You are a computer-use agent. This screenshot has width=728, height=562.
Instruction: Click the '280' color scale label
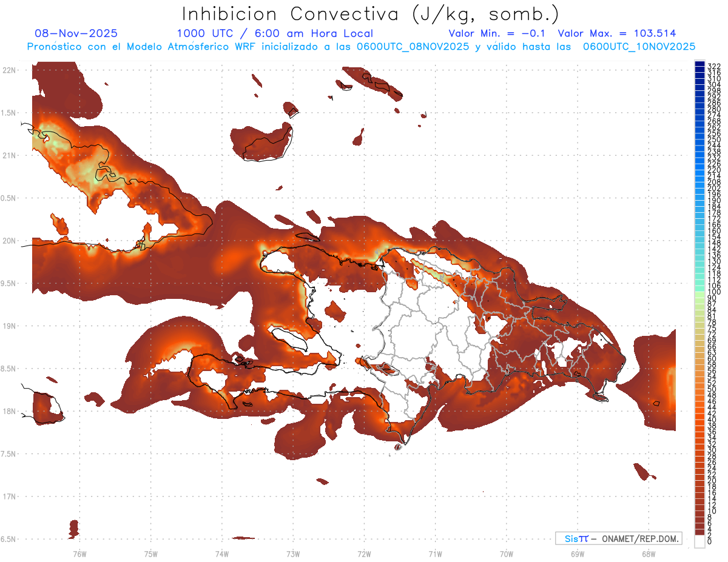714,109
